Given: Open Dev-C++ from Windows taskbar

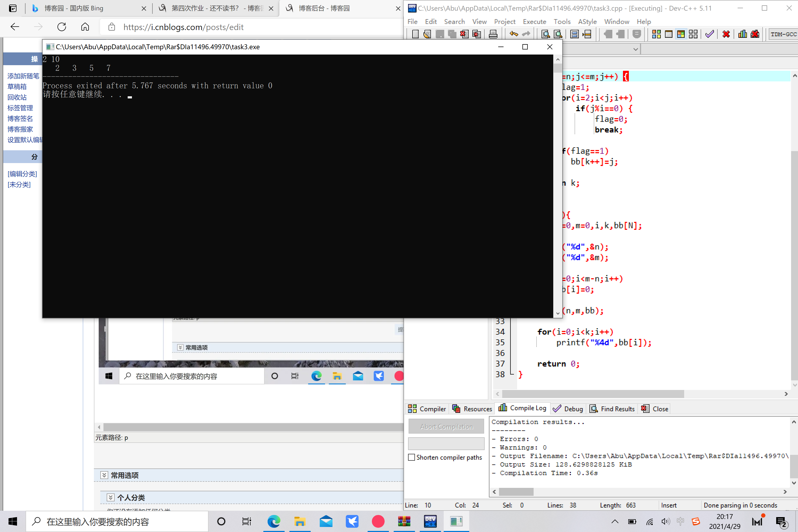Looking at the screenshot, I should [x=430, y=521].
